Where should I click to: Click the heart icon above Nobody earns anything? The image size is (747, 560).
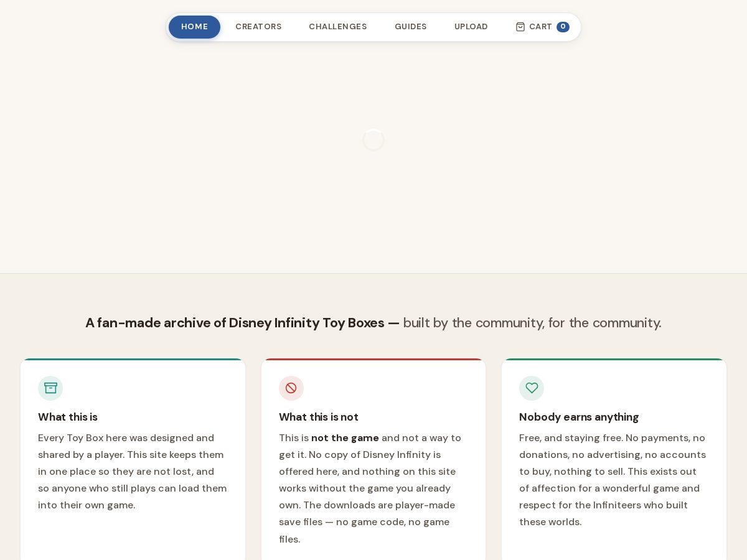tap(532, 388)
